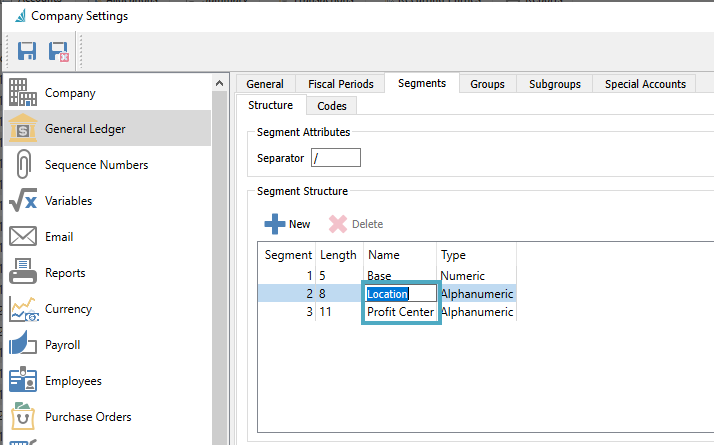Click the Separator input field
714x445 pixels.
(335, 158)
